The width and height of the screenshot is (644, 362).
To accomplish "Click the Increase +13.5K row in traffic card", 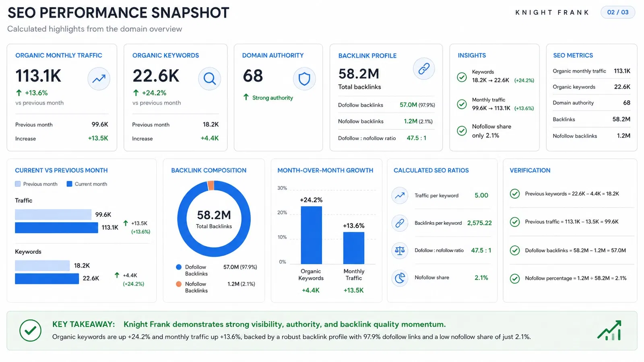I will pyautogui.click(x=62, y=138).
